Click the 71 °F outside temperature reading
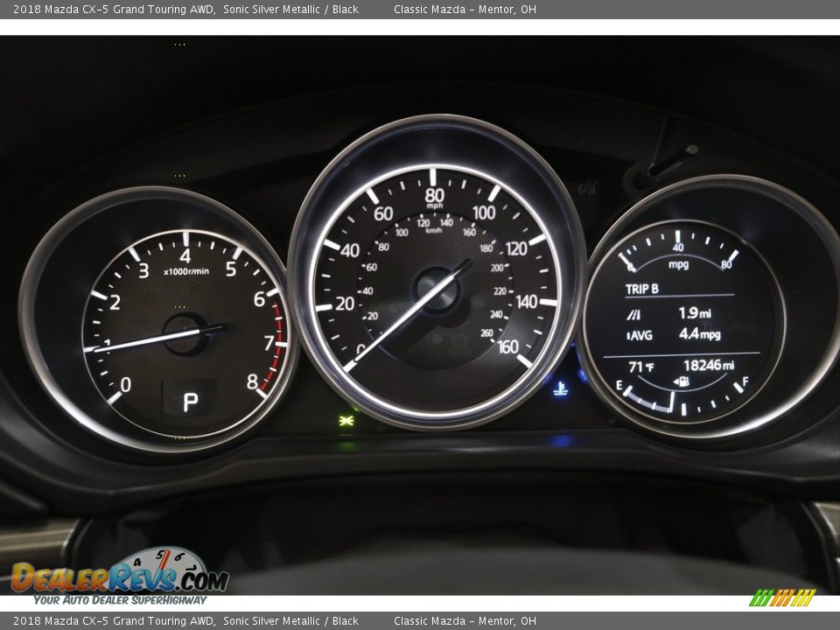The height and width of the screenshot is (630, 840). tap(641, 366)
